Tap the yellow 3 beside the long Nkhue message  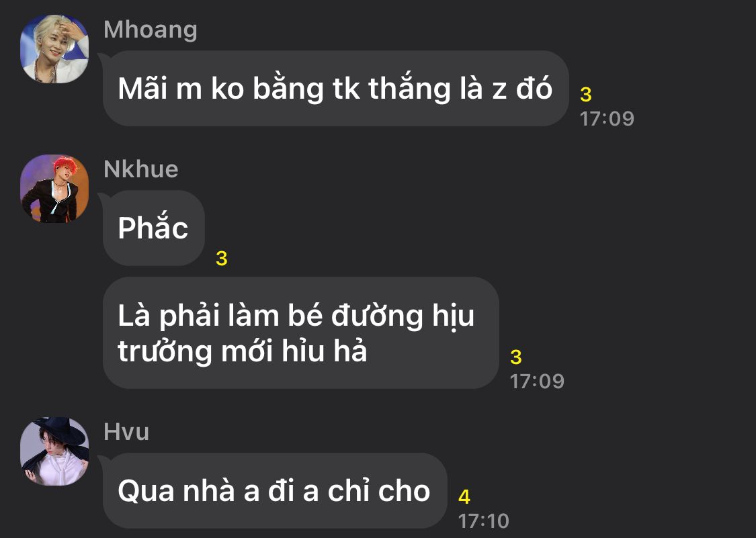[516, 357]
